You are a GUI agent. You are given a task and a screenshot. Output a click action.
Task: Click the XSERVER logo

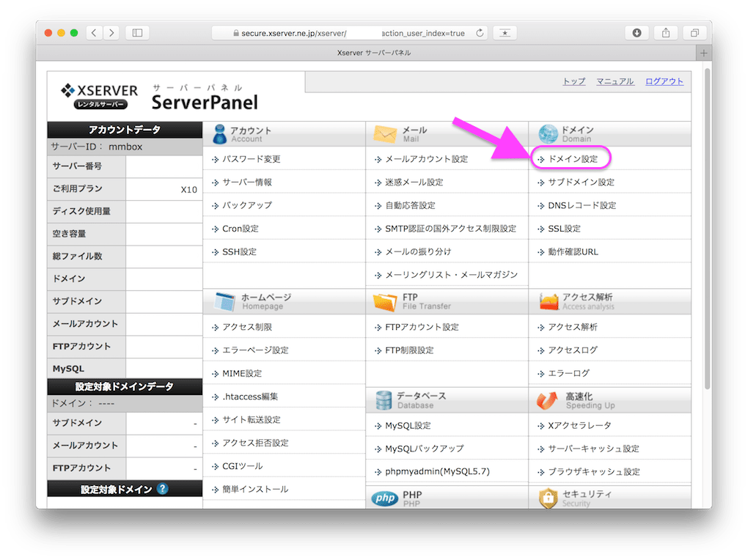point(99,96)
